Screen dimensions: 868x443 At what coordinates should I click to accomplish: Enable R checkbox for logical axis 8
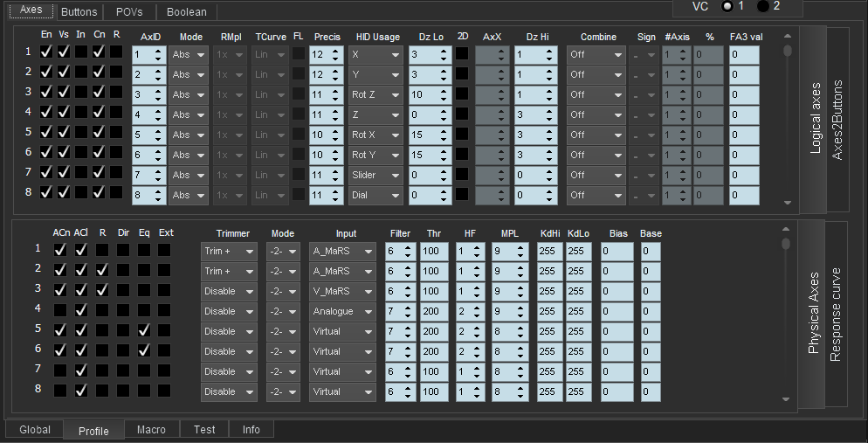coord(116,192)
